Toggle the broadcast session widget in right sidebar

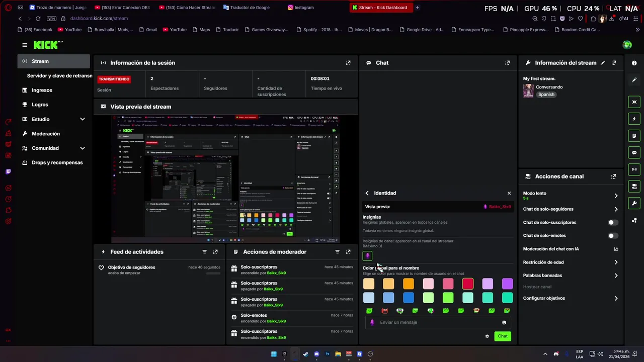634,169
